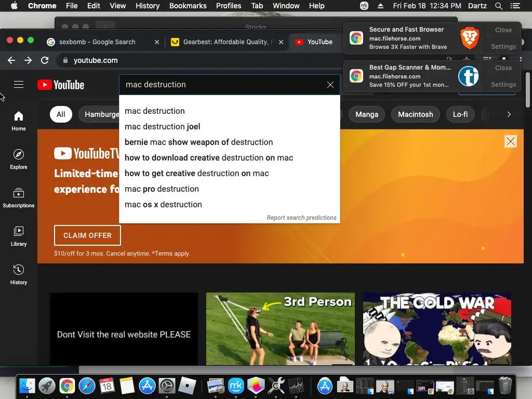This screenshot has height=399, width=532.
Task: Click the YouTube logo
Action: pyautogui.click(x=61, y=85)
